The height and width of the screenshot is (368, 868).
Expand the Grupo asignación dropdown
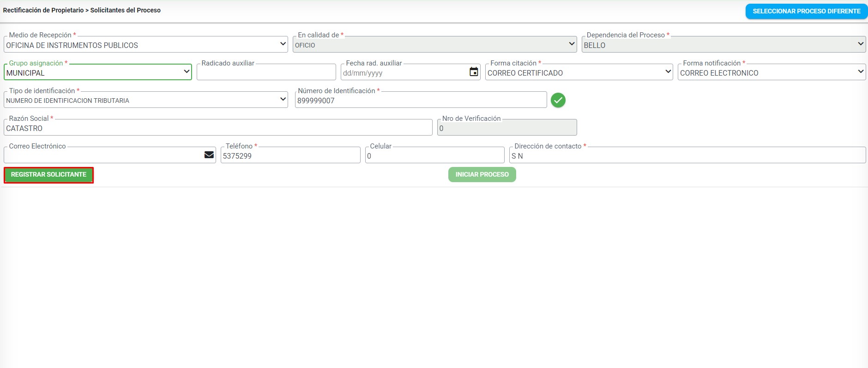[97, 72]
